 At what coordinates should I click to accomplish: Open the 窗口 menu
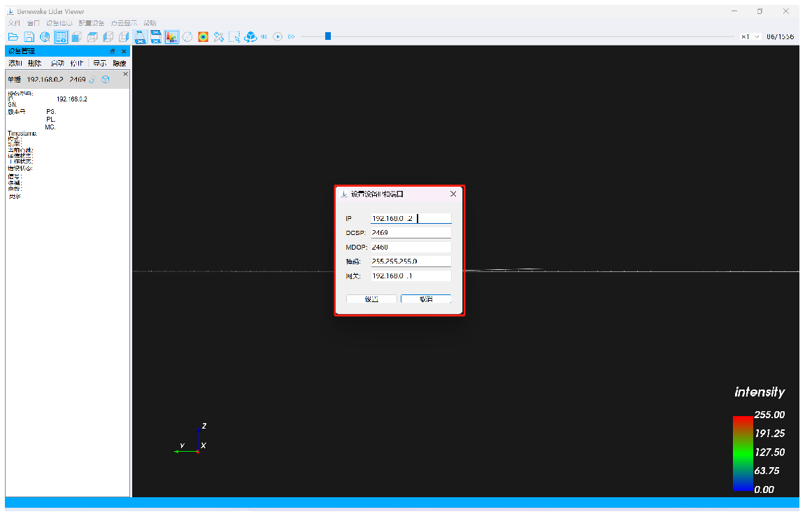33,23
